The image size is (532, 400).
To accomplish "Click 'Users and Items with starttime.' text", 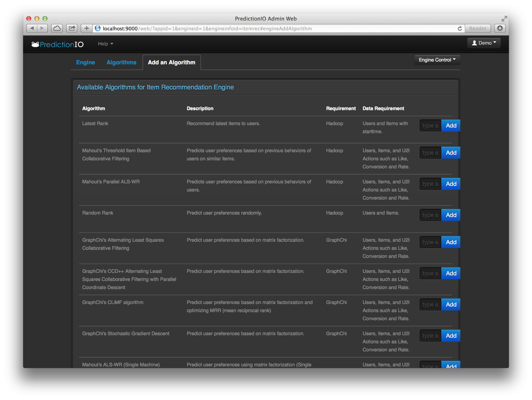I will [385, 127].
